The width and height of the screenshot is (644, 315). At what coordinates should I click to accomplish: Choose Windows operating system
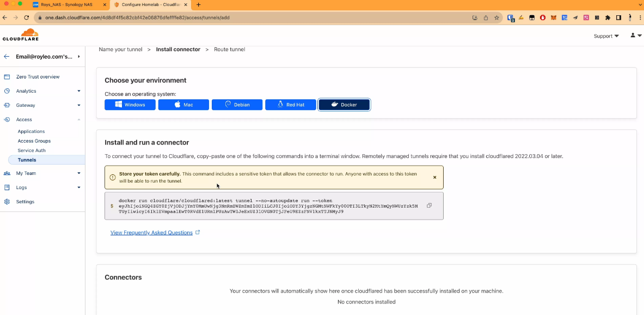130,105
